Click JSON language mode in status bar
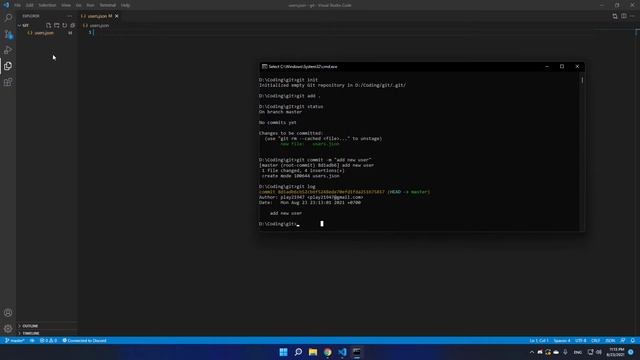This screenshot has height=360, width=640. [x=610, y=340]
